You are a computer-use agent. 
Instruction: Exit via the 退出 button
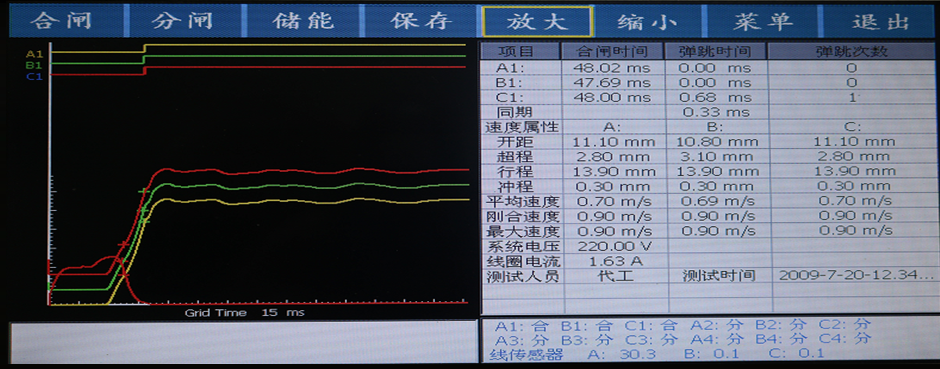click(x=879, y=20)
